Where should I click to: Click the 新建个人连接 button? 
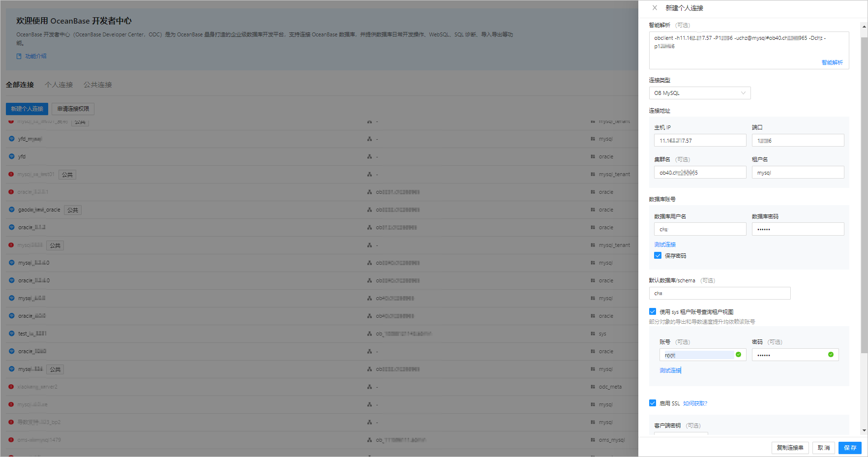coord(27,109)
